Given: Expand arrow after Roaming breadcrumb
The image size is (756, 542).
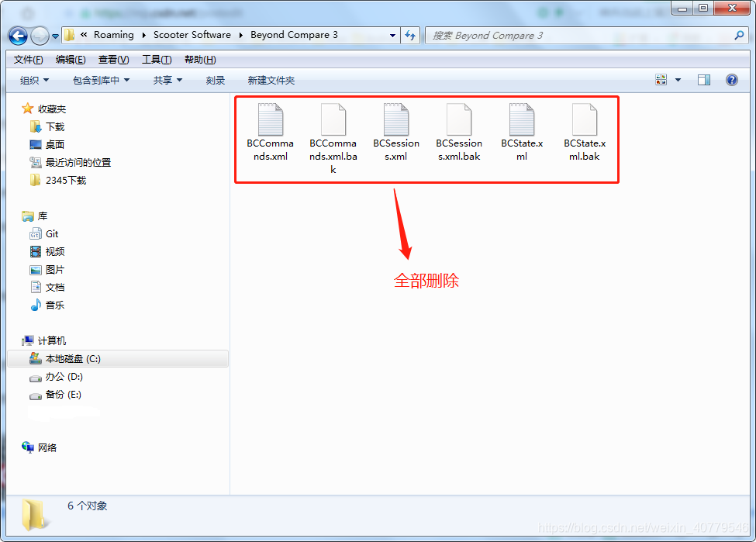Looking at the screenshot, I should (143, 35).
